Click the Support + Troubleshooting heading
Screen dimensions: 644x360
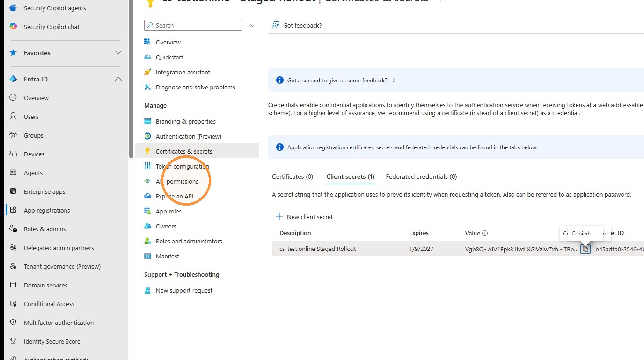coord(182,274)
